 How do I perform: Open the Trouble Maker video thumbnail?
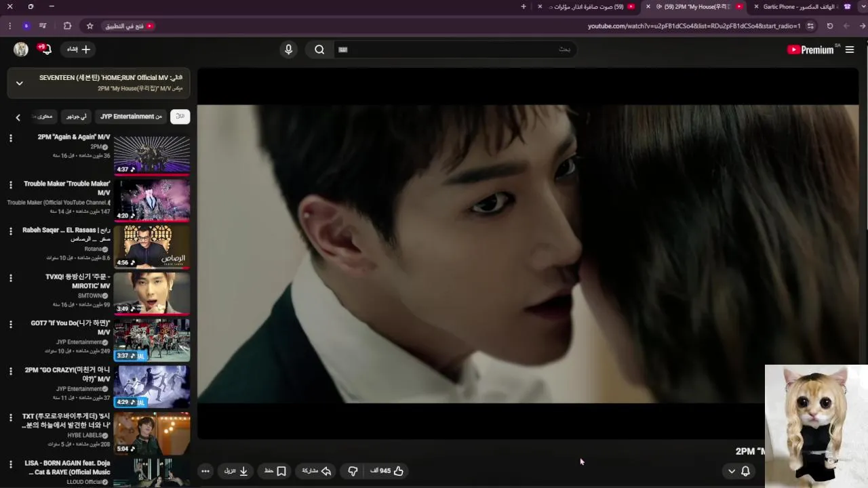click(152, 201)
